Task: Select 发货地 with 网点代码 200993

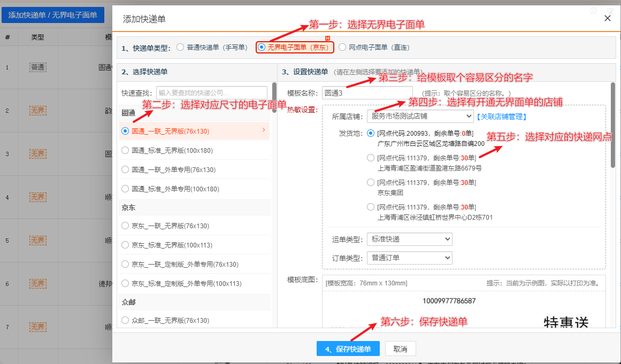Action: 371,134
